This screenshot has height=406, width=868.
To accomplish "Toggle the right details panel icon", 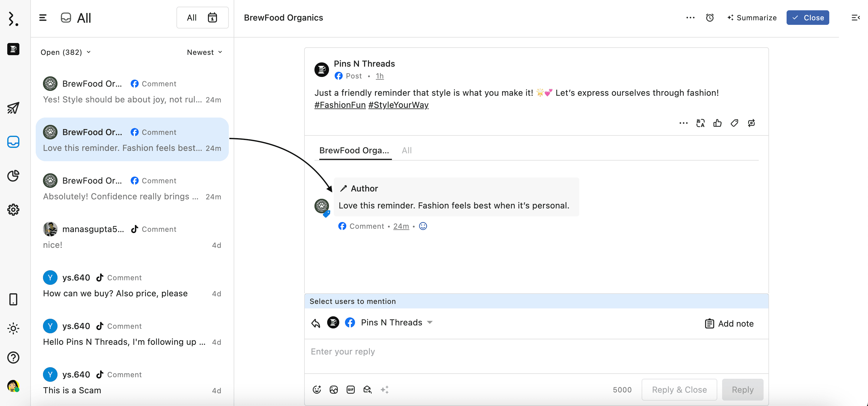I will pyautogui.click(x=855, y=18).
